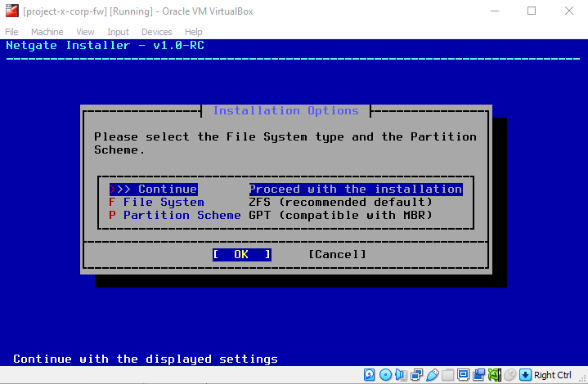Click the hard disk activity status icon

coord(370,375)
